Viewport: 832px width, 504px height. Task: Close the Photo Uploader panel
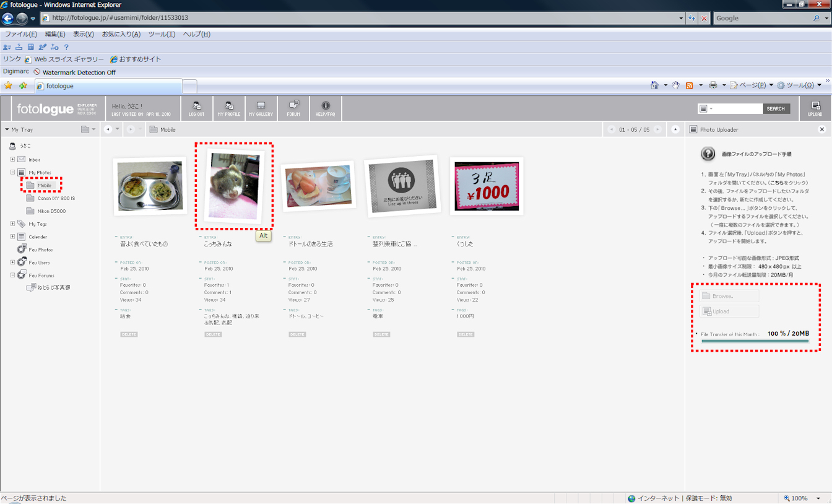pos(822,129)
